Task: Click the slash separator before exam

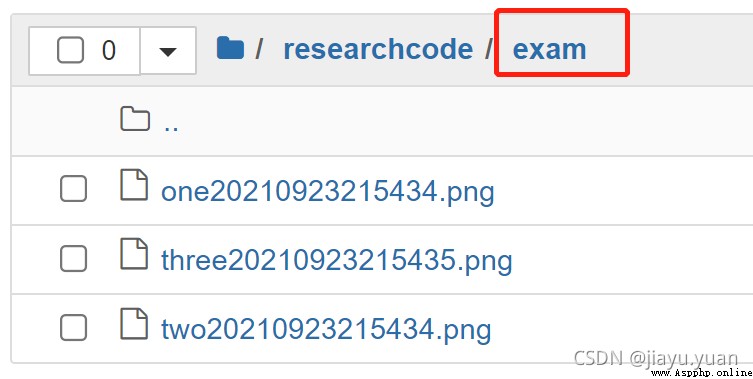Action: (488, 49)
